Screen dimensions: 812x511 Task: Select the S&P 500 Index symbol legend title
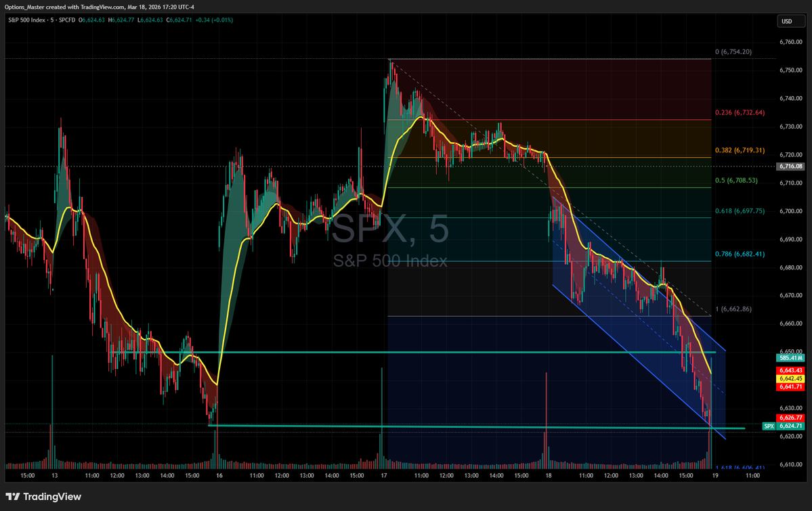[41, 20]
